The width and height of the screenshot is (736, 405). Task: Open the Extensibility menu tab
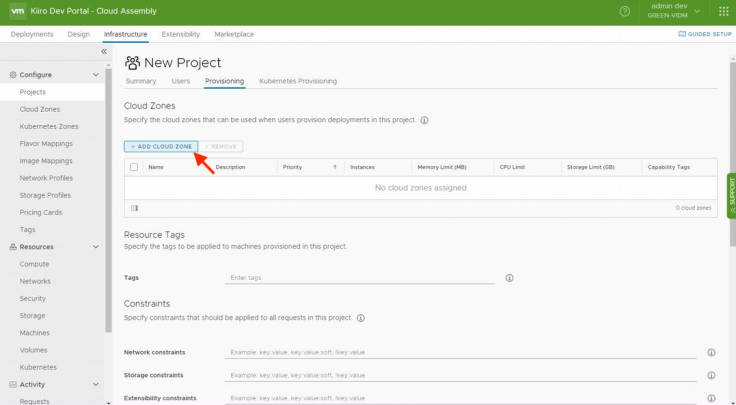pyautogui.click(x=181, y=34)
